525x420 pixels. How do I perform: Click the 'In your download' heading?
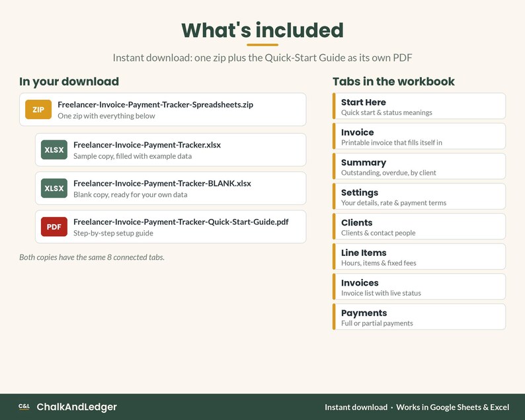coord(69,81)
